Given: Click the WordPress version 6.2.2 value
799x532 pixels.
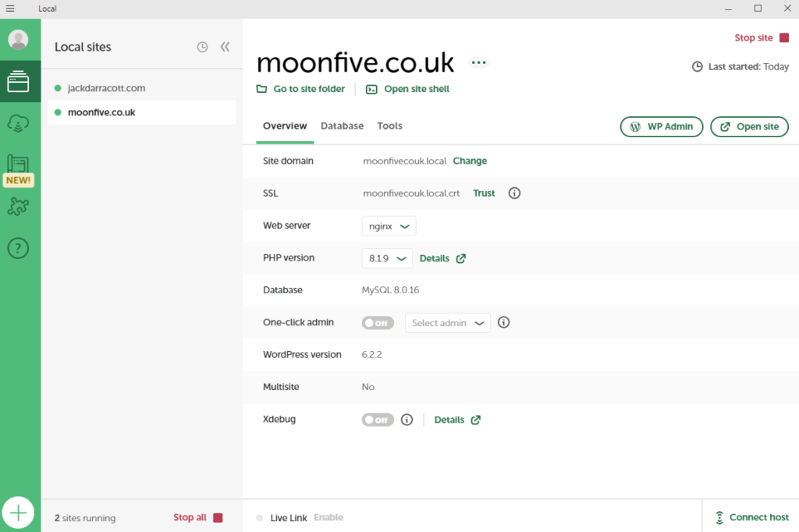Looking at the screenshot, I should point(371,355).
